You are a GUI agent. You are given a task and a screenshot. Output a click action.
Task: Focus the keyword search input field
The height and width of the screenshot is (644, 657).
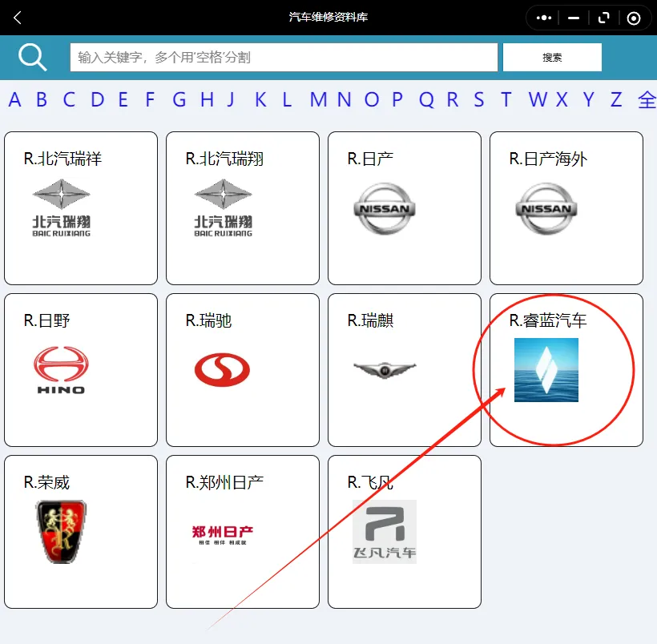[x=284, y=58]
